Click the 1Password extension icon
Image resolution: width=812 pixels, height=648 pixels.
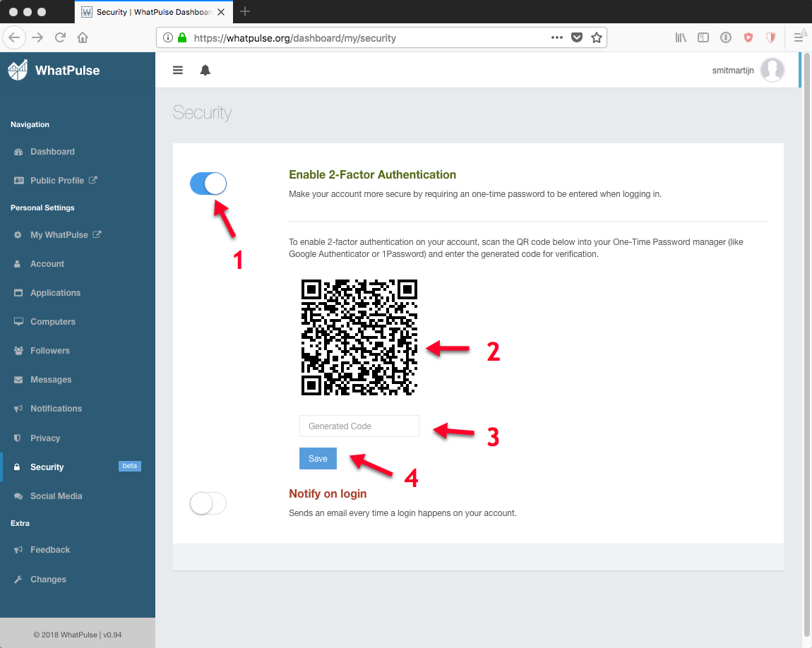(726, 37)
